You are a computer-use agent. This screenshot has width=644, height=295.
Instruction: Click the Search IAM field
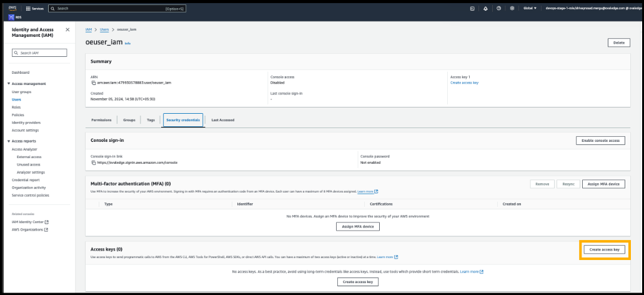click(x=39, y=53)
